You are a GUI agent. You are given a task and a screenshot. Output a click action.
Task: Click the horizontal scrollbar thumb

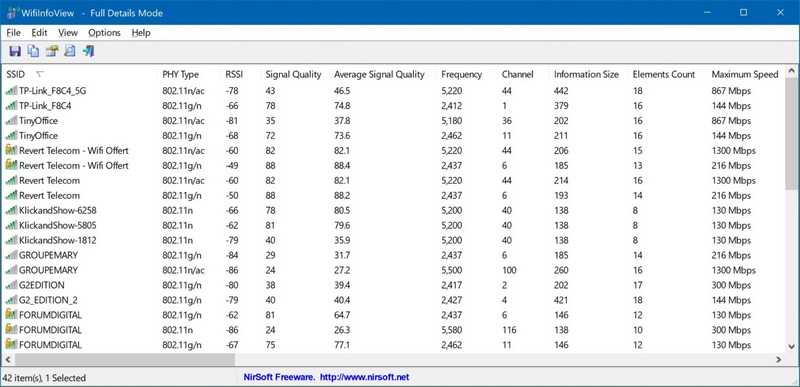(124, 359)
